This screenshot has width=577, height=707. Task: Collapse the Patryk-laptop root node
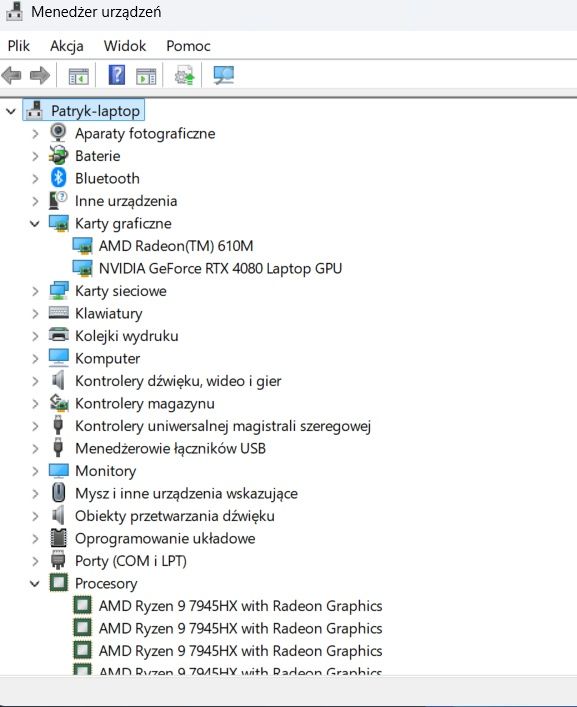pos(11,111)
